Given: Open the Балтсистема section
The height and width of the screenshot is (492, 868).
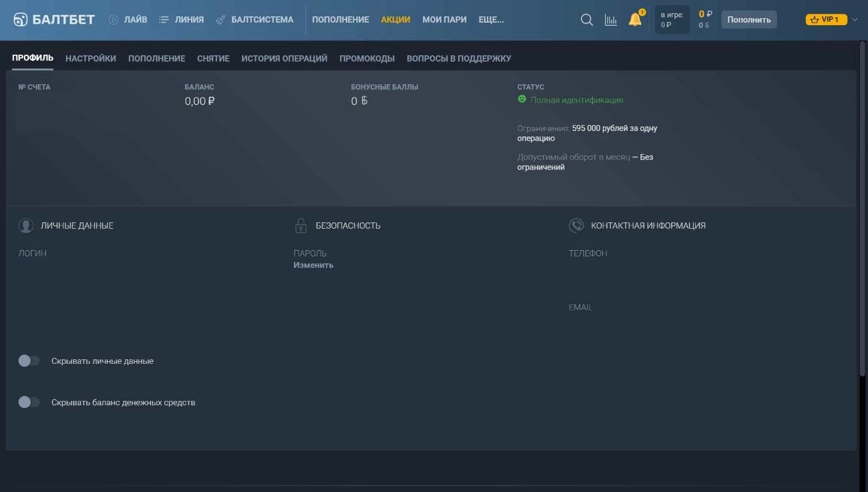Looking at the screenshot, I should click(262, 19).
